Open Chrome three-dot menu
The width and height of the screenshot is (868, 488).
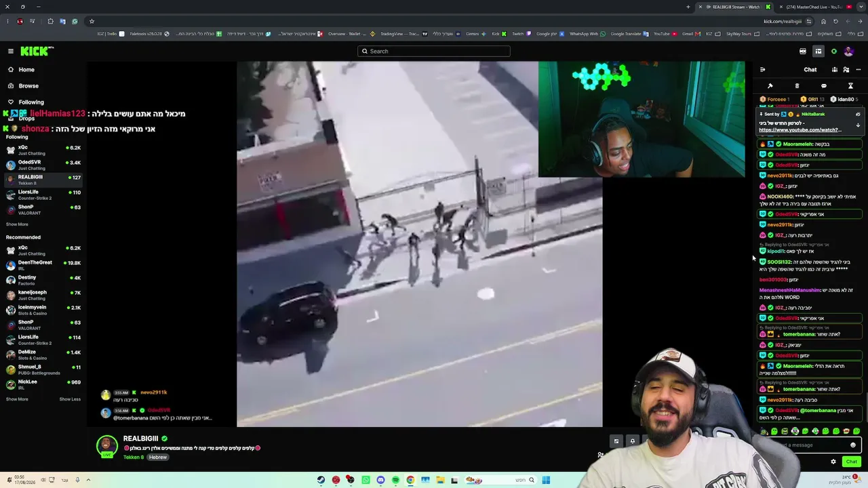[7, 21]
